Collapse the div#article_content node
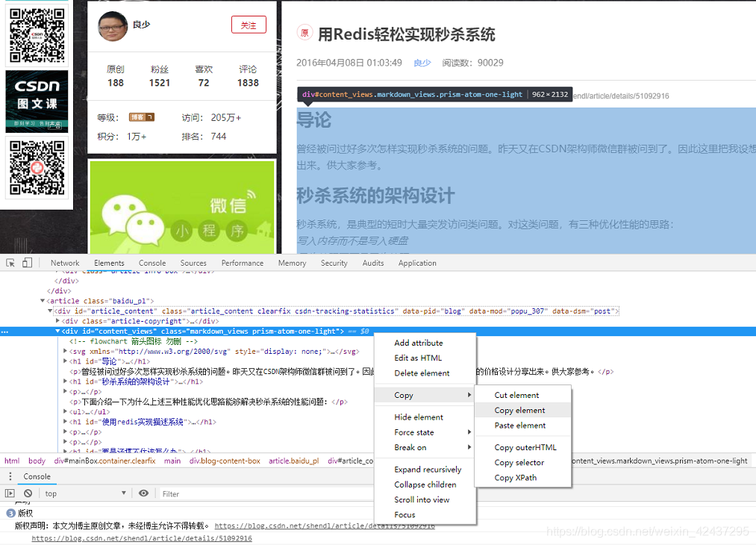 50,311
